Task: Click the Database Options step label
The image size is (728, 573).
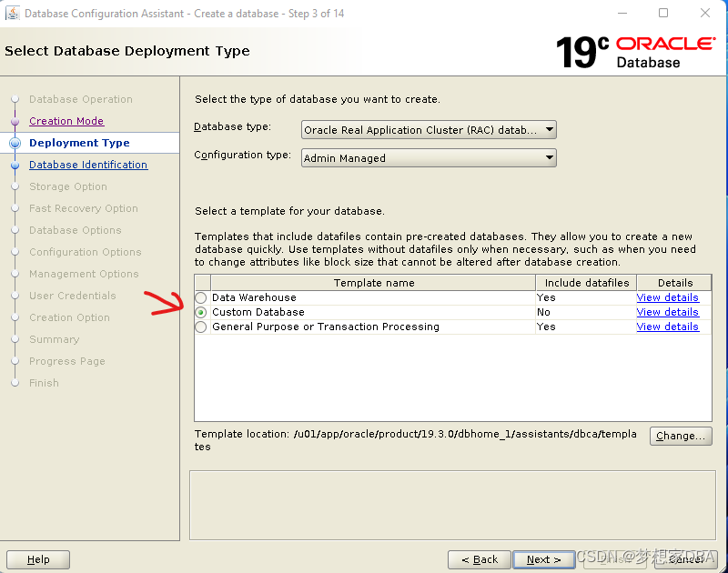Action: [76, 230]
